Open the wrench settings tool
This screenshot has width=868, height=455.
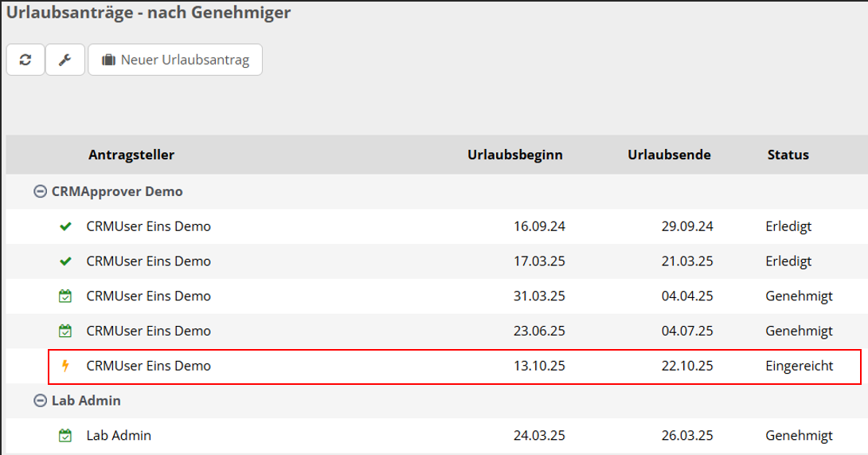tap(65, 60)
